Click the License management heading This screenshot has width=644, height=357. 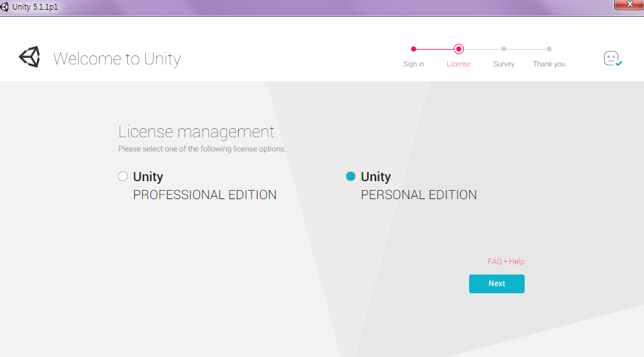(196, 131)
